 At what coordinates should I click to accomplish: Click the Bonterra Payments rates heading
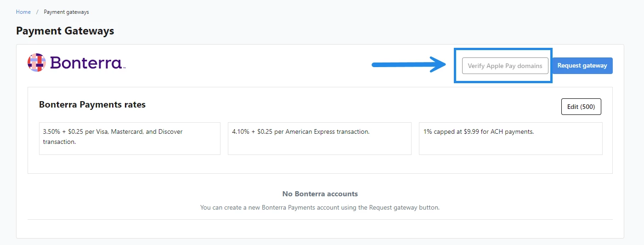[92, 105]
